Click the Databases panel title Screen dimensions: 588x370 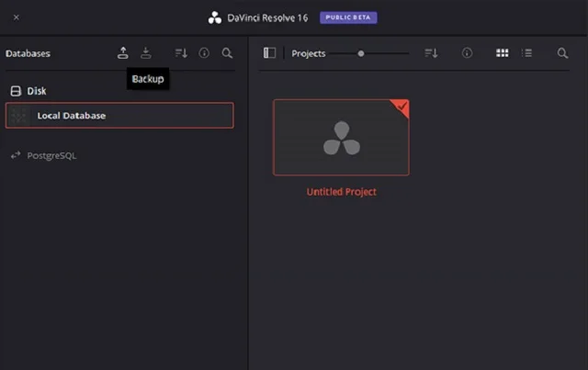click(28, 53)
